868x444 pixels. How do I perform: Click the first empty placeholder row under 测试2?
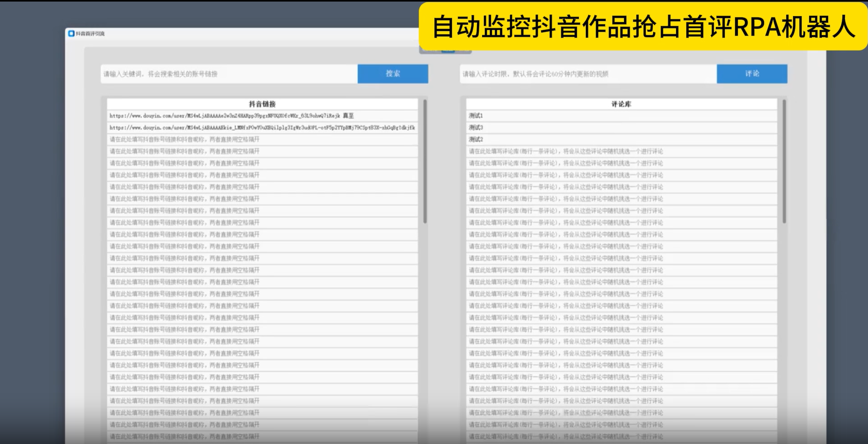tap(621, 152)
